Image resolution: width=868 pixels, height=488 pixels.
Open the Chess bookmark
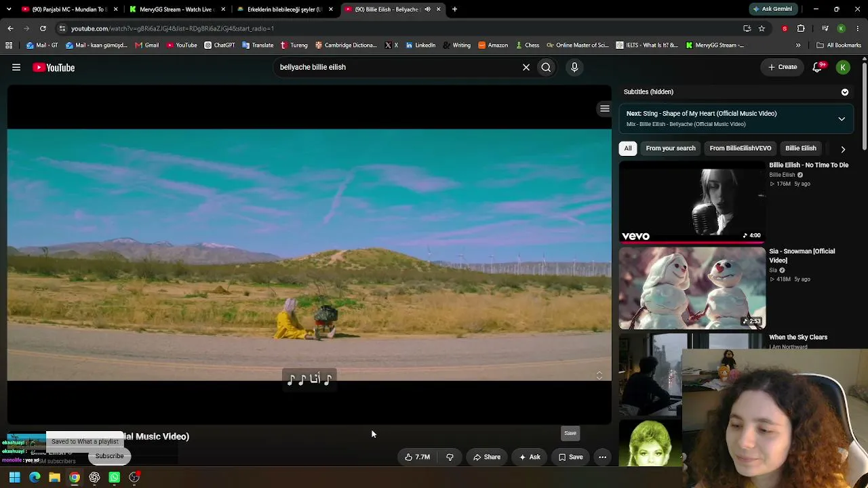coord(527,45)
